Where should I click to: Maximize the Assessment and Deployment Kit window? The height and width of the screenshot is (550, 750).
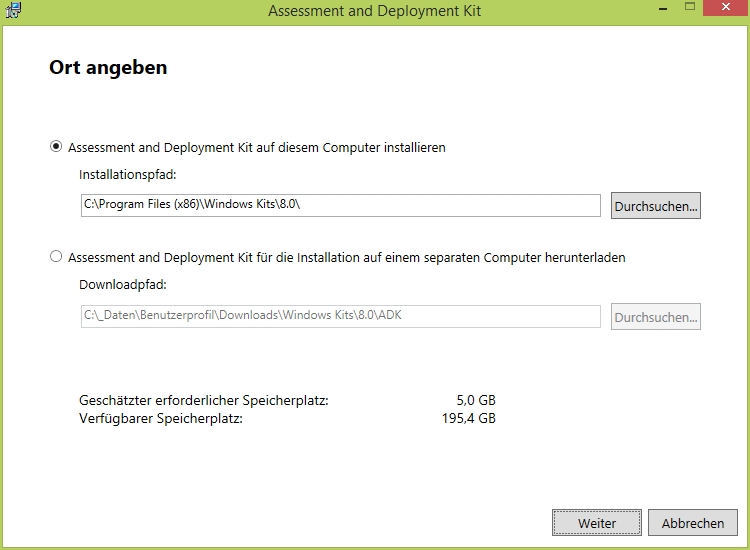tap(690, 7)
